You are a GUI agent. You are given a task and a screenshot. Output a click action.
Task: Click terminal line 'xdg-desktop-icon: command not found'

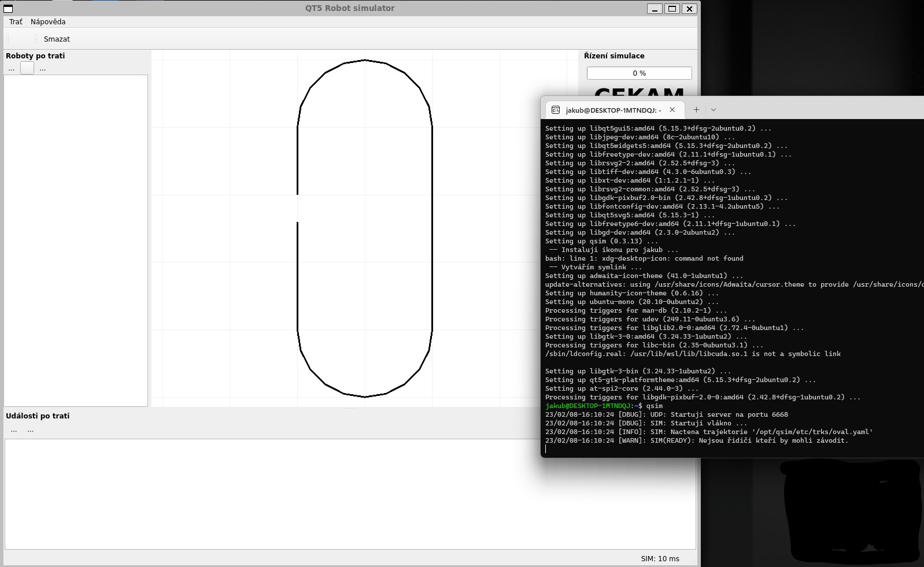644,258
